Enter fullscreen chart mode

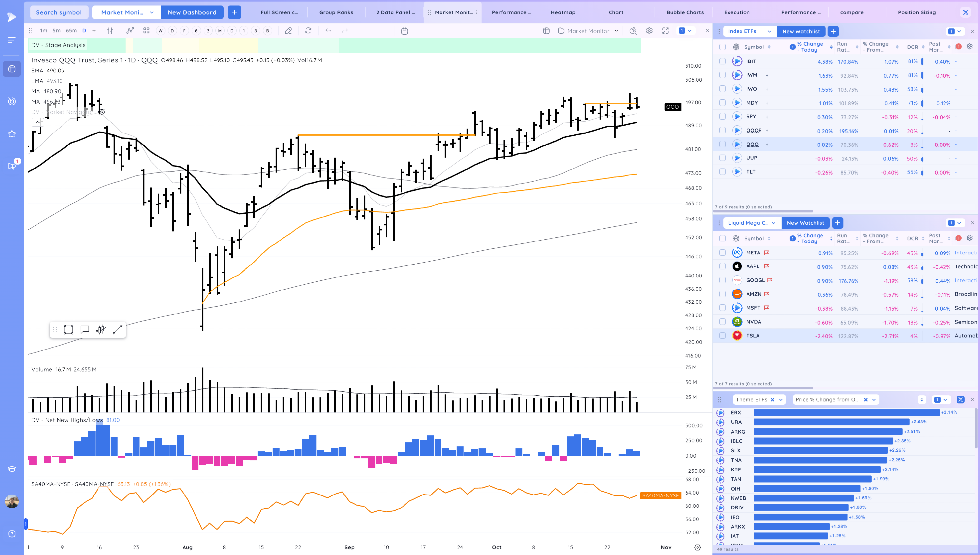665,31
